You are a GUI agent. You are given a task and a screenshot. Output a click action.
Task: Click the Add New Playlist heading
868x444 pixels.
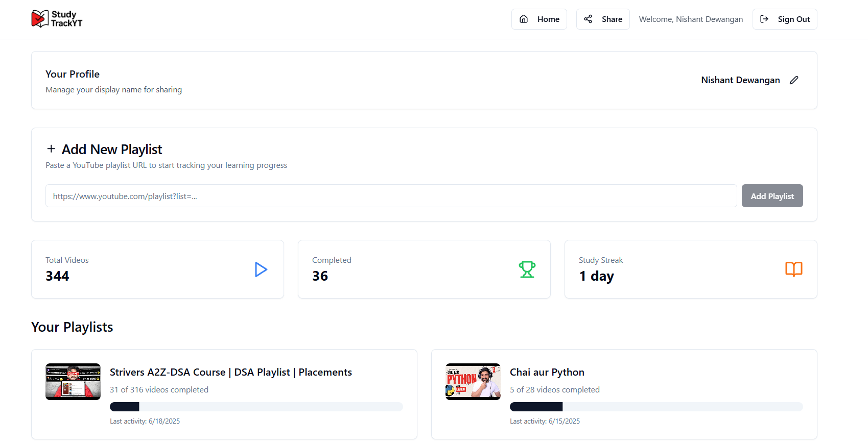pos(112,150)
